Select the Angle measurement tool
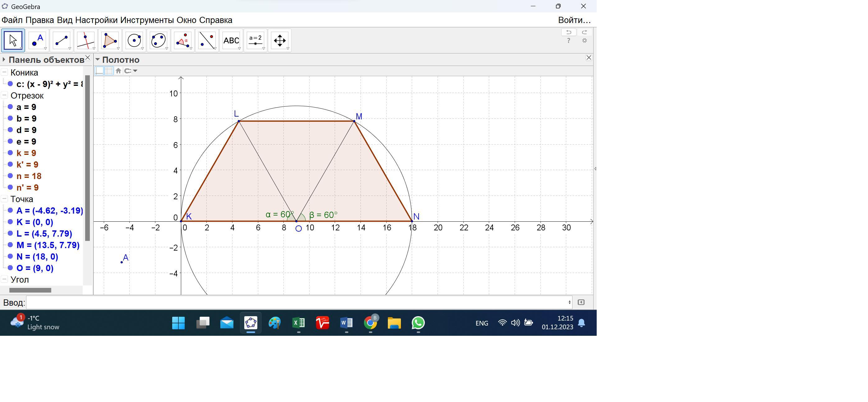868x402 pixels. 182,40
